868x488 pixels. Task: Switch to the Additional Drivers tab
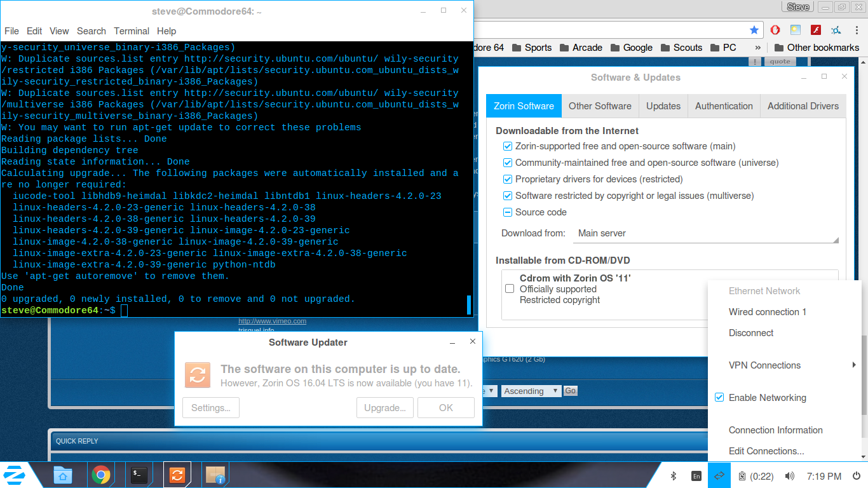tap(803, 106)
